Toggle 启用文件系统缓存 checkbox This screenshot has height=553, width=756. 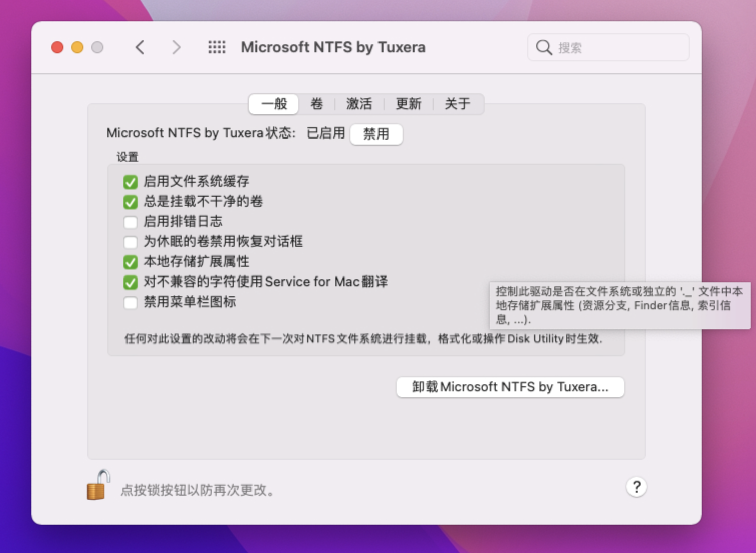click(x=131, y=182)
